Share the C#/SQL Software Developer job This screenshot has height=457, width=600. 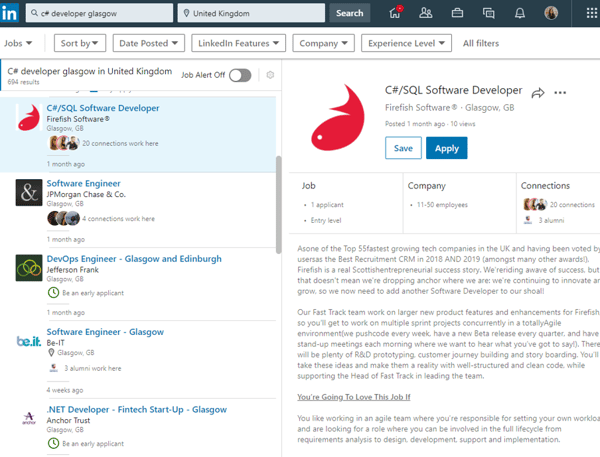tap(538, 93)
